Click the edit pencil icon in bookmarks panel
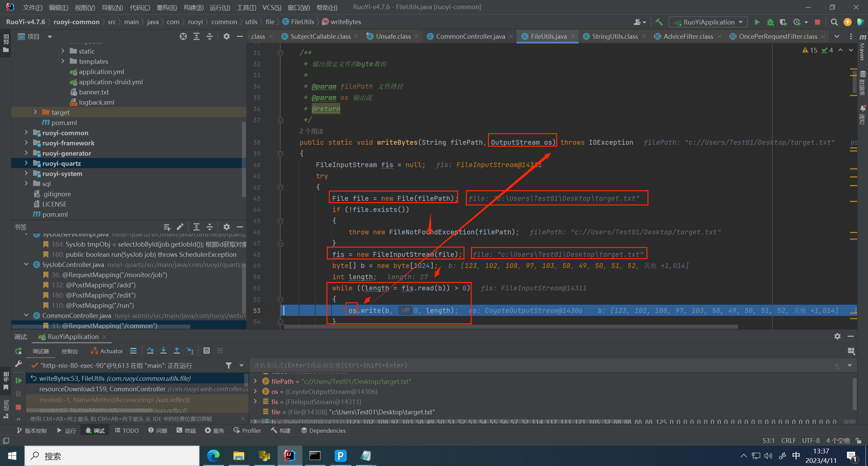 point(180,227)
